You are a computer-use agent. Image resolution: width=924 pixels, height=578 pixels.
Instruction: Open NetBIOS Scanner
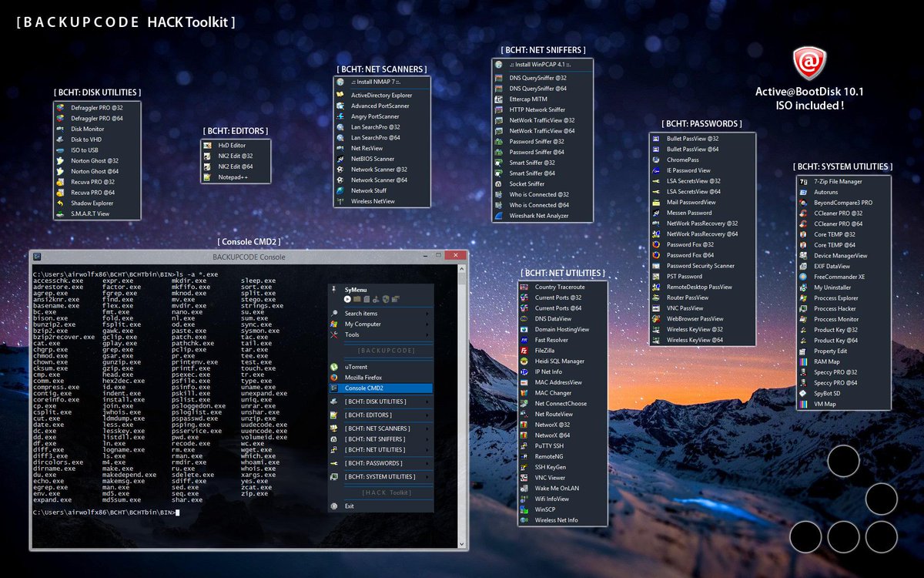point(381,159)
